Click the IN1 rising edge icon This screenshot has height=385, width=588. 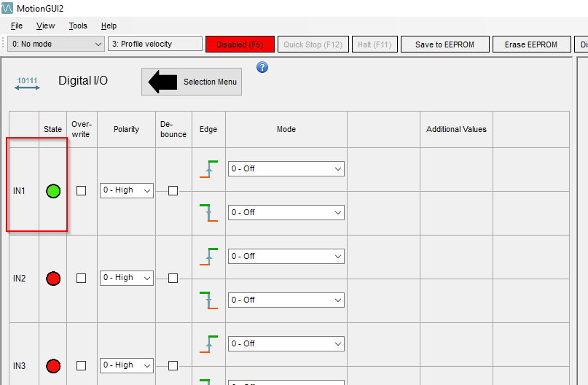[208, 169]
